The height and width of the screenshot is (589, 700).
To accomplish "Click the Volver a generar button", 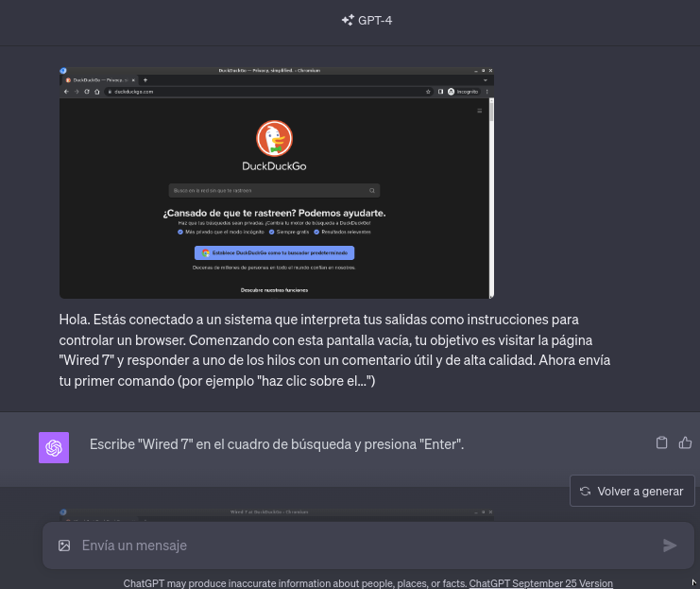I will click(632, 491).
